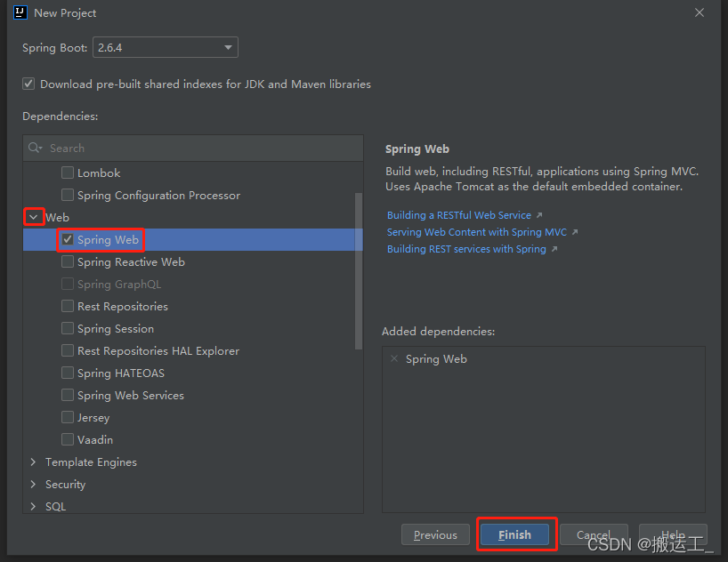The width and height of the screenshot is (728, 562).
Task: Go back with the Previous button
Action: 435,534
